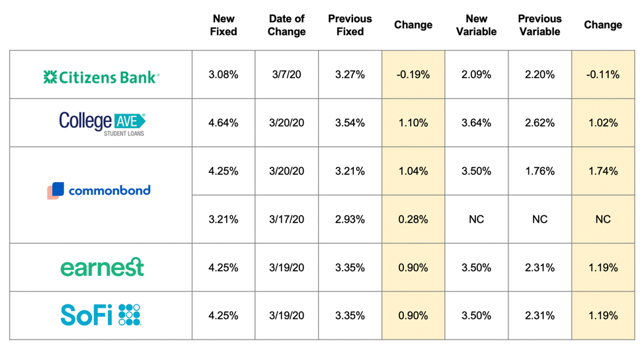Click the Citizens Bank logo
644x348 pixels.
click(101, 77)
